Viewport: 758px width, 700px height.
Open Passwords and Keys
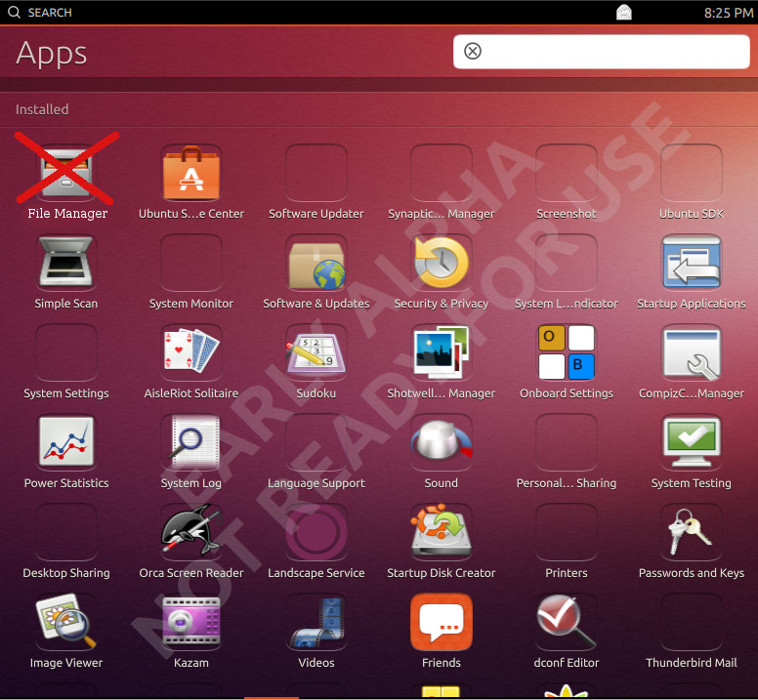click(x=692, y=532)
